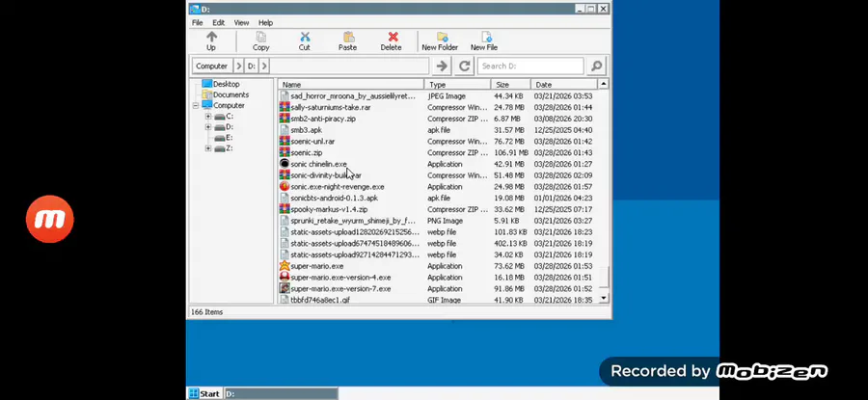Viewport: 868px width, 400px height.
Task: Click the 166 Items status bar text
Action: click(206, 312)
